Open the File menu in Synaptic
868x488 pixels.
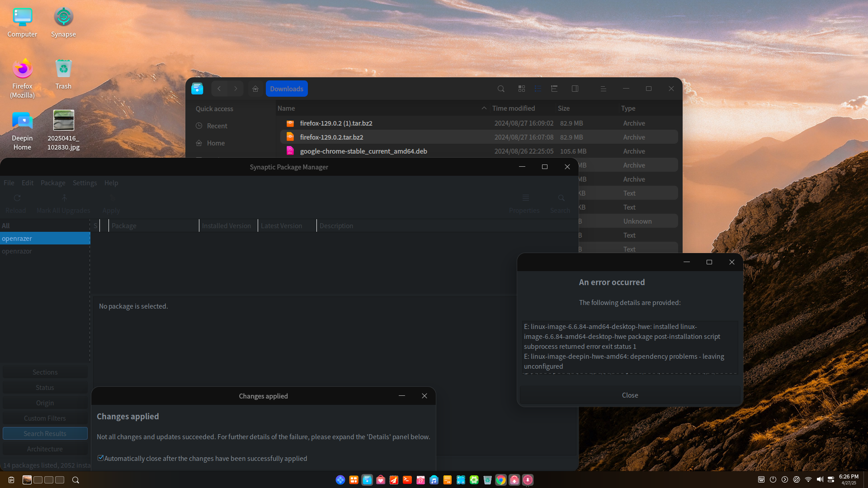point(9,183)
